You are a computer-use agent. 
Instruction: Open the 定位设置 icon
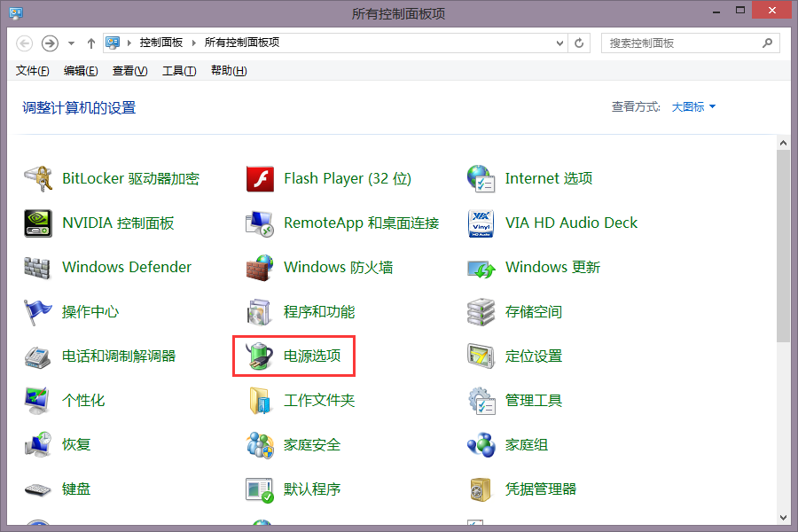click(x=481, y=356)
